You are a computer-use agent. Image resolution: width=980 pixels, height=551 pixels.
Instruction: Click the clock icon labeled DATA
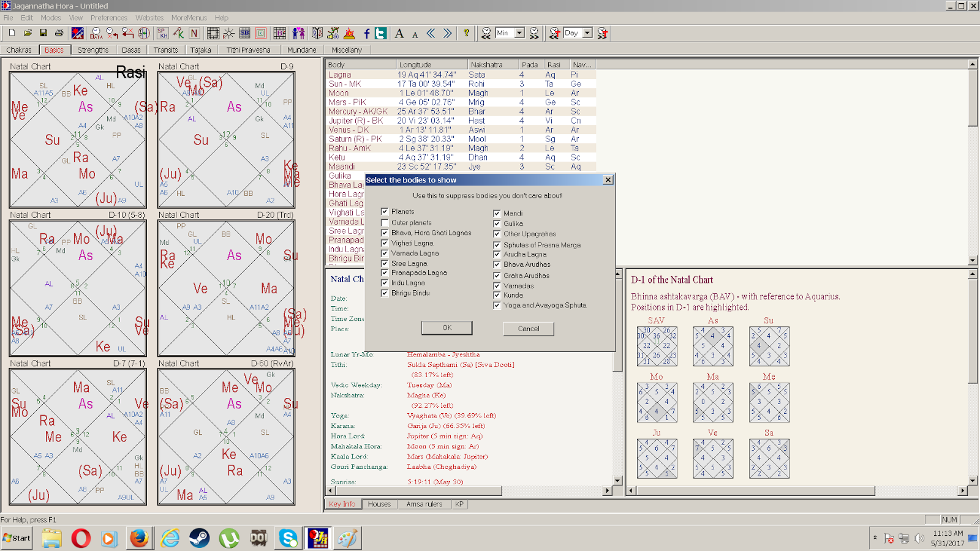[96, 33]
